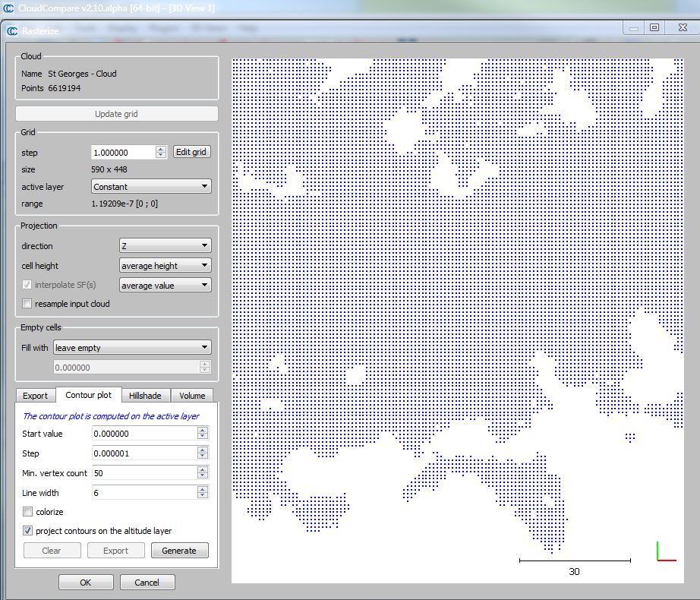Enable resample input cloud checkbox
Viewport: 700px width, 600px height.
pyautogui.click(x=27, y=304)
